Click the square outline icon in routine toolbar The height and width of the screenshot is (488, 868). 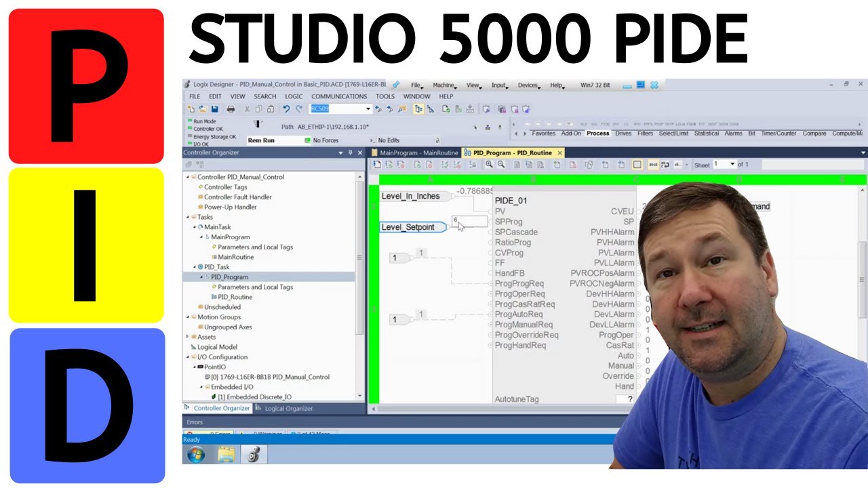coord(637,165)
